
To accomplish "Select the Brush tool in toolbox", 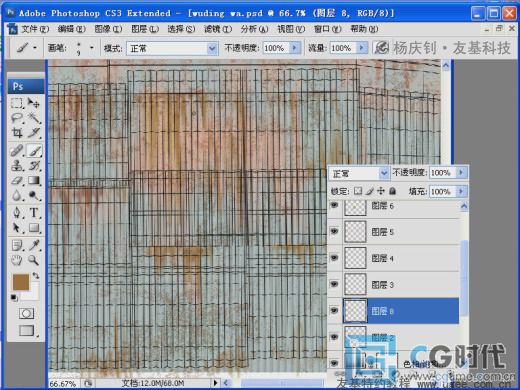I will pos(34,151).
